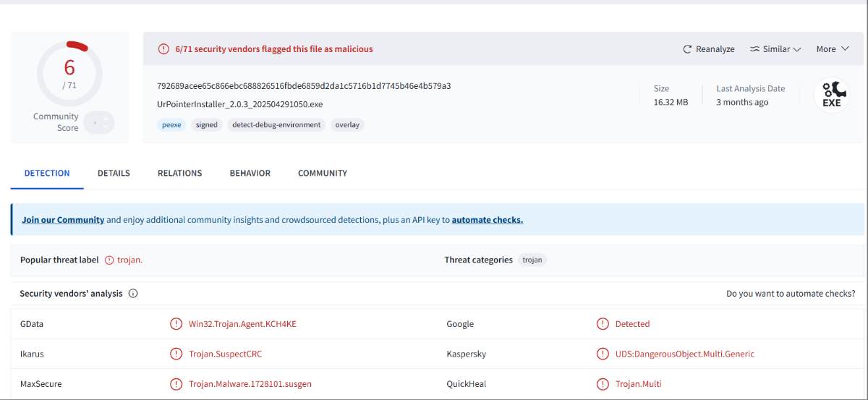This screenshot has height=400, width=868.
Task: Follow the automate checks link
Action: pyautogui.click(x=487, y=220)
